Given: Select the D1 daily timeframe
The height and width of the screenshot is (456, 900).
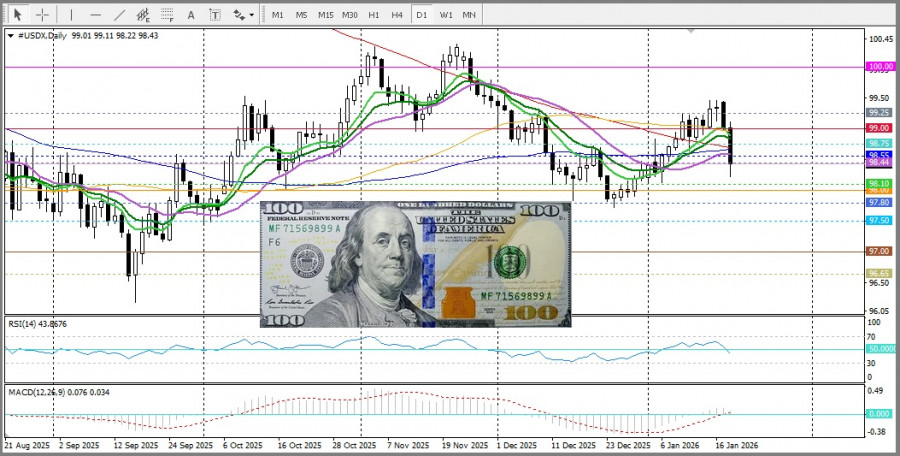Looking at the screenshot, I should 422,15.
